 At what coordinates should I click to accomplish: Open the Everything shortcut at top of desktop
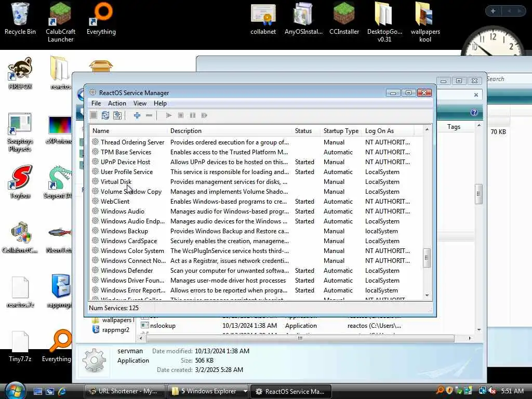[101, 19]
